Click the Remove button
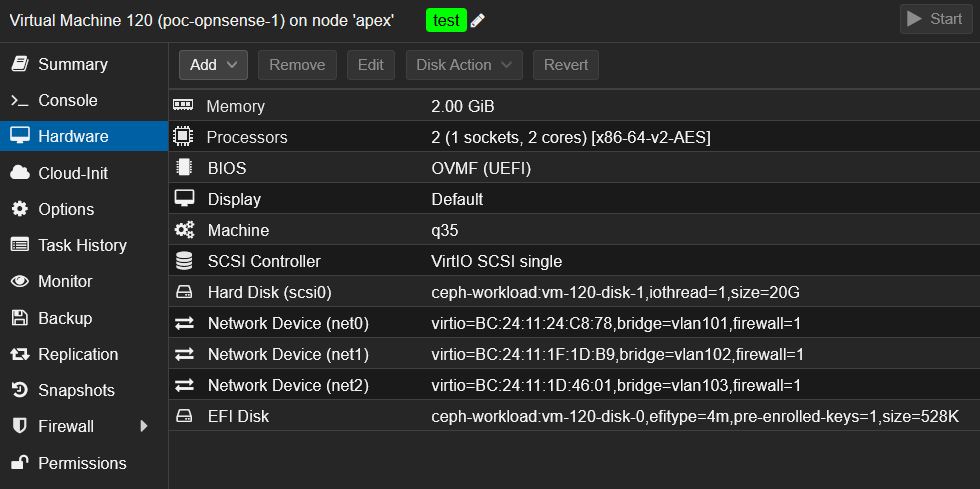The width and height of the screenshot is (980, 489). tap(297, 65)
